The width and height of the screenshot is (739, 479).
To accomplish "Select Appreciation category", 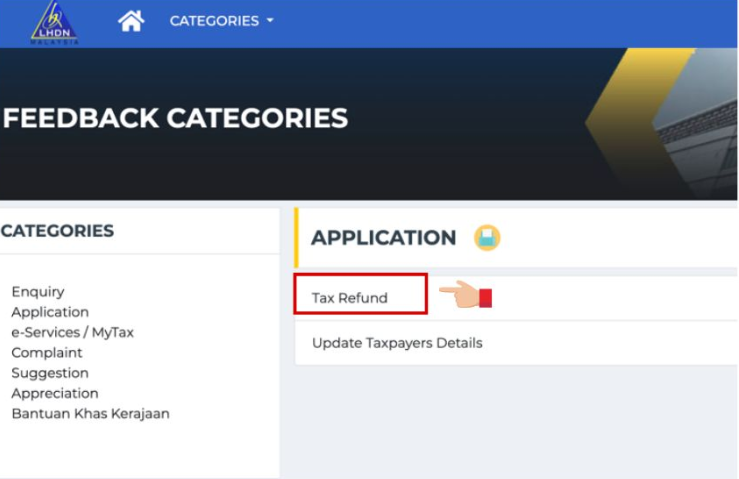I will 55,393.
